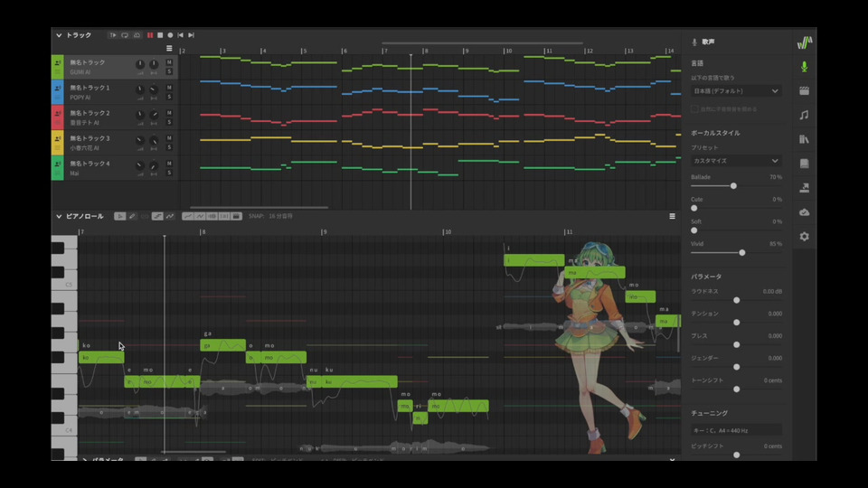Solo 無名トラック 2 track
The height and width of the screenshot is (488, 868).
click(x=169, y=122)
